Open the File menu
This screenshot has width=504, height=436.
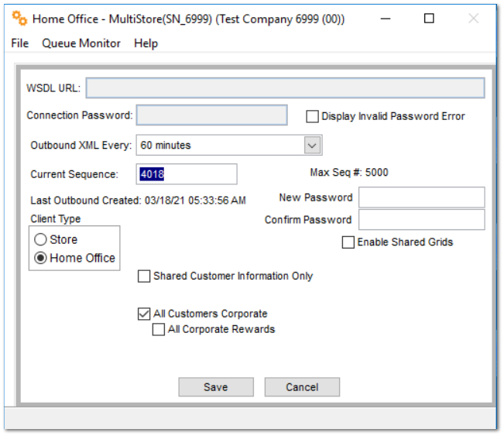(20, 43)
